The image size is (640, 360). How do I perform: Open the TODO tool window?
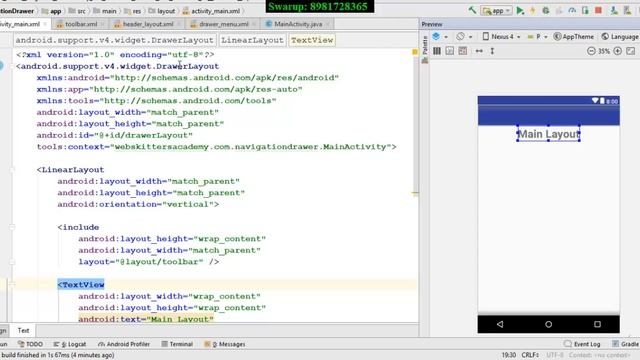pyautogui.click(x=30, y=344)
